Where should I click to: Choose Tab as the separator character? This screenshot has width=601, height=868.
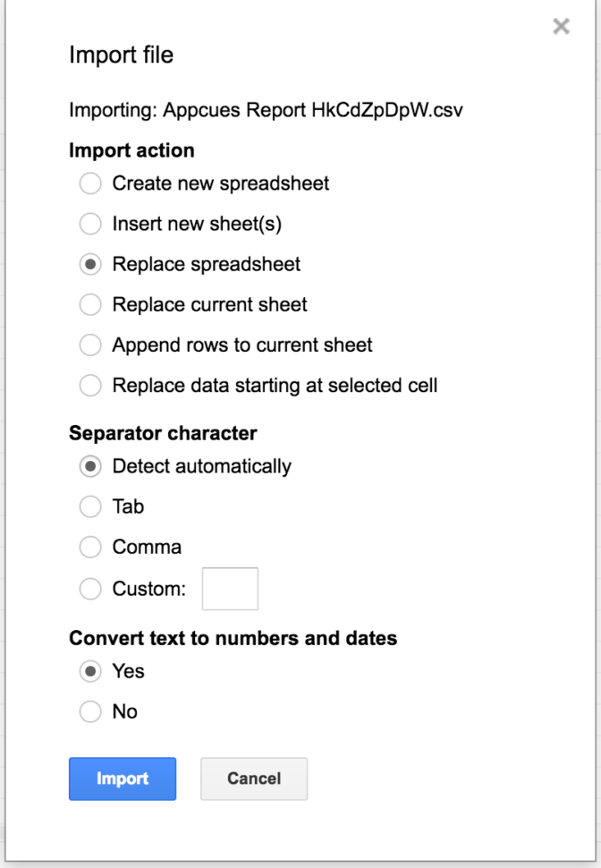pos(89,506)
